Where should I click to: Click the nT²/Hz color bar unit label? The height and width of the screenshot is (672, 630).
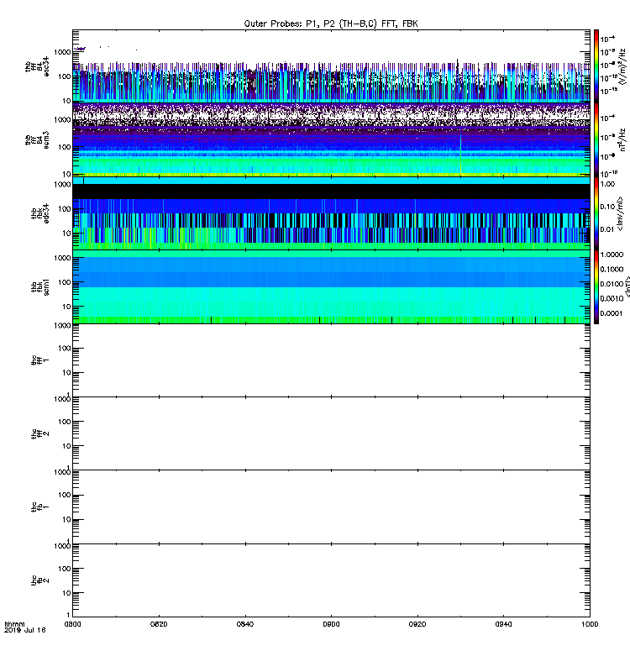[622, 139]
